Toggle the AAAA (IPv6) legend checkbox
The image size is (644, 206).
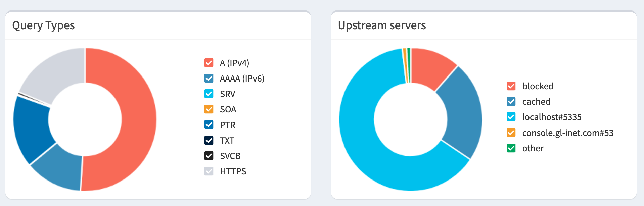point(209,78)
